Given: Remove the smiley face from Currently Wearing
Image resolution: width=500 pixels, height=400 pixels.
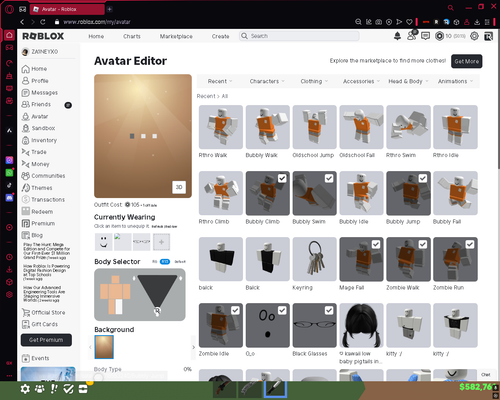Looking at the screenshot, I should [103, 242].
